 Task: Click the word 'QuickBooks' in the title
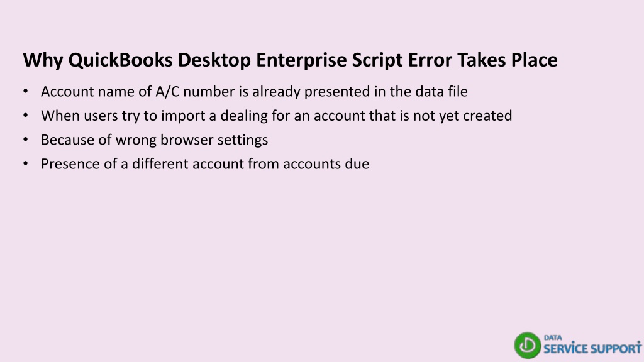[x=120, y=60]
